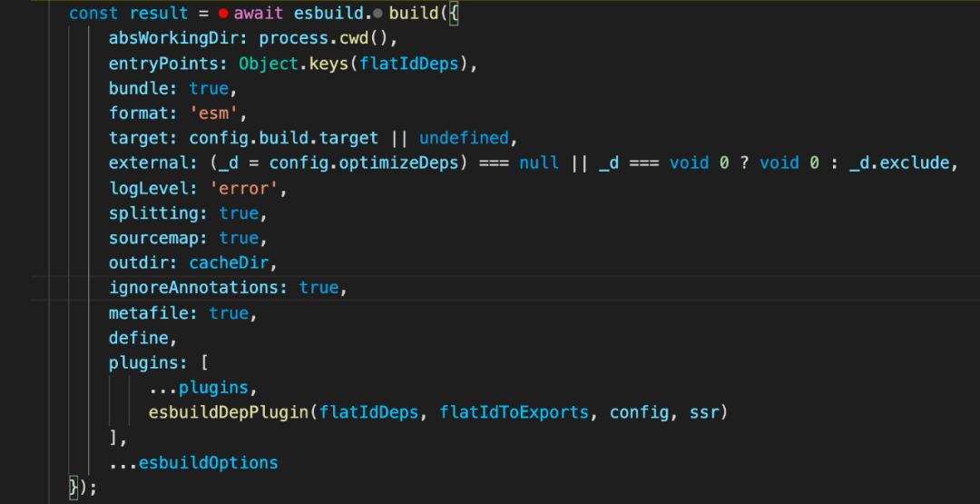The image size is (980, 504).
Task: Click the 'bundle' property
Action: (x=139, y=88)
